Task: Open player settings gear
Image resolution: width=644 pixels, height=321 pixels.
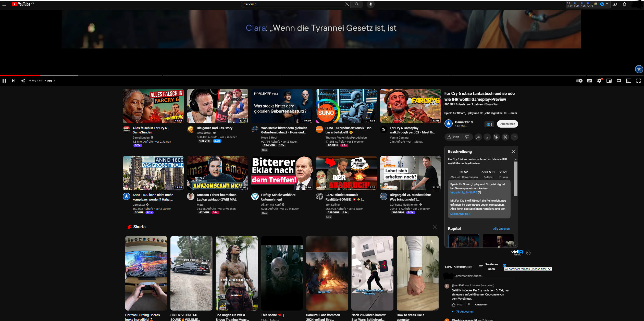Action: (599, 81)
